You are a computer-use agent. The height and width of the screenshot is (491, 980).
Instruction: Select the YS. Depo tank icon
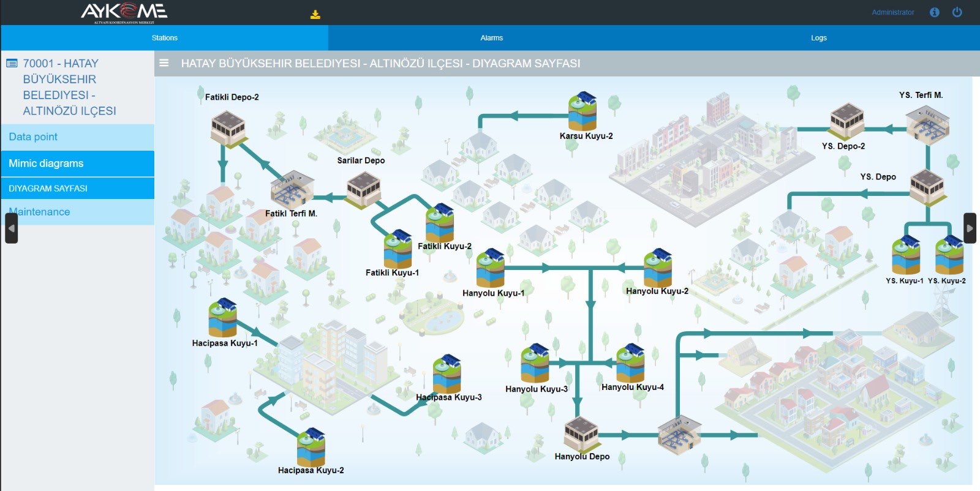click(927, 187)
